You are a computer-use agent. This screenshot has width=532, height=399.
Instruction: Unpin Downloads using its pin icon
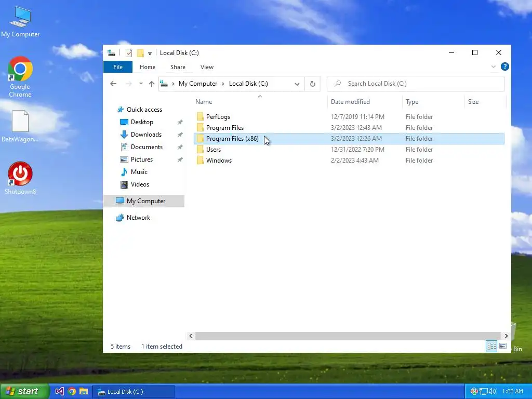[180, 135]
